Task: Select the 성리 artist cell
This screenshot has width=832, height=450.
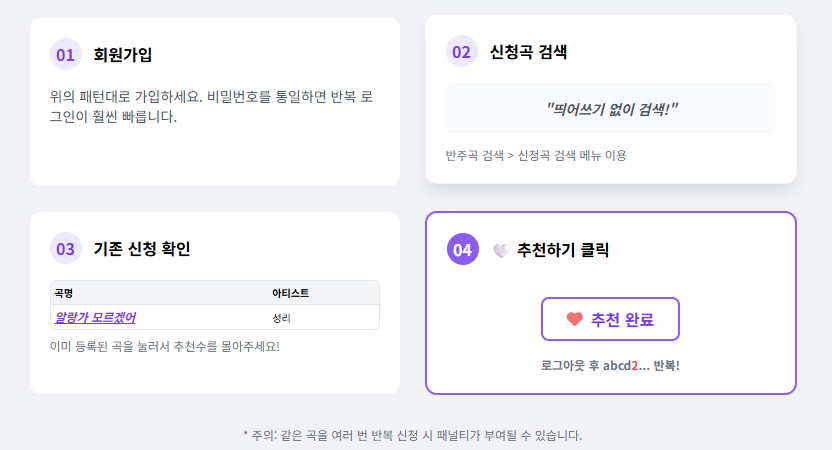Action: click(281, 318)
